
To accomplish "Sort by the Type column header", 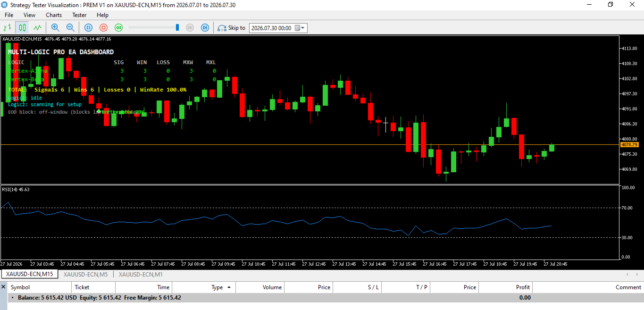I will point(204,287).
